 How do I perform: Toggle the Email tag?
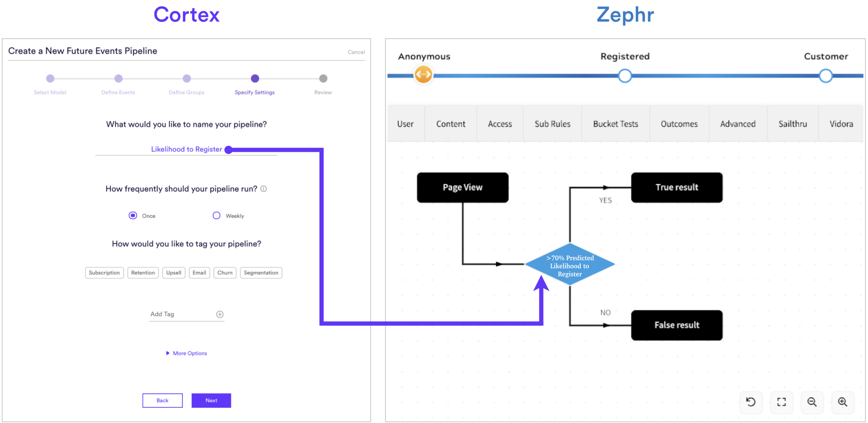point(199,273)
